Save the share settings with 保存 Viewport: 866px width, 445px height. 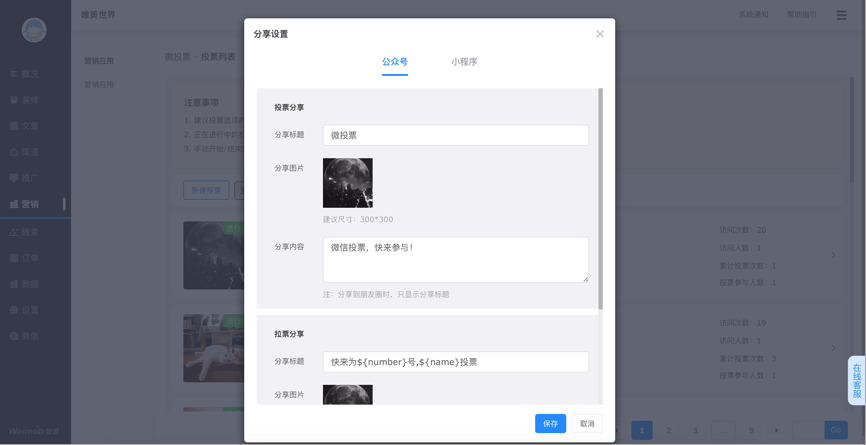(550, 423)
